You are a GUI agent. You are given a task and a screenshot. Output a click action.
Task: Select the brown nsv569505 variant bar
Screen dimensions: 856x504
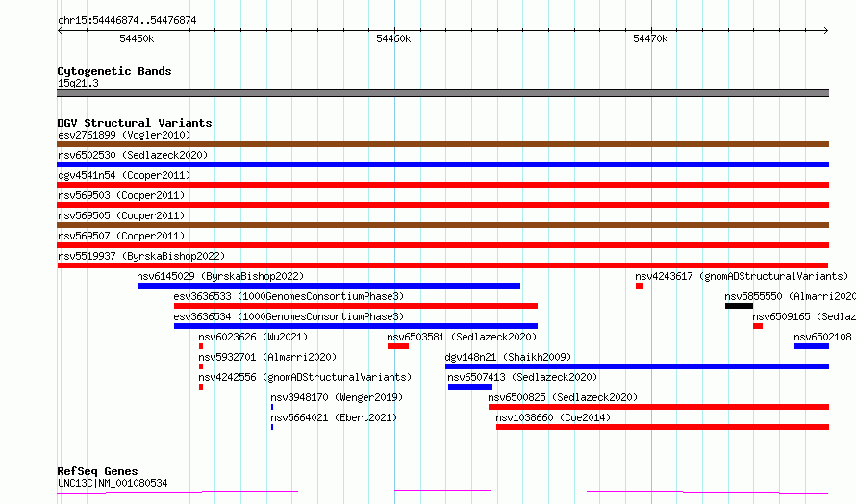(442, 225)
